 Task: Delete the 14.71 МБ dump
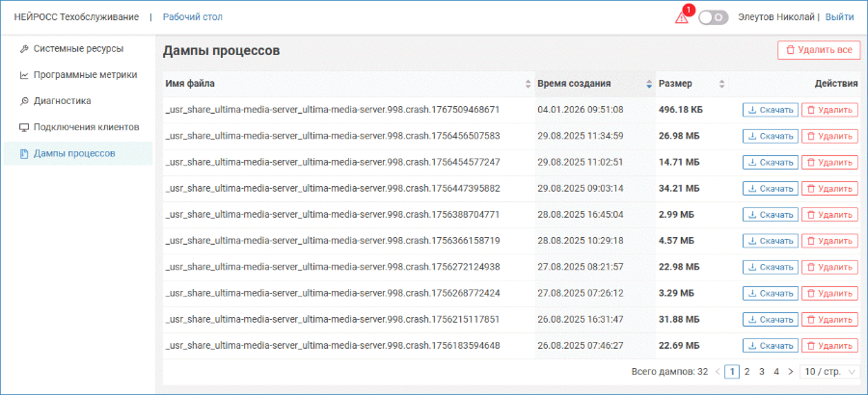coord(829,162)
